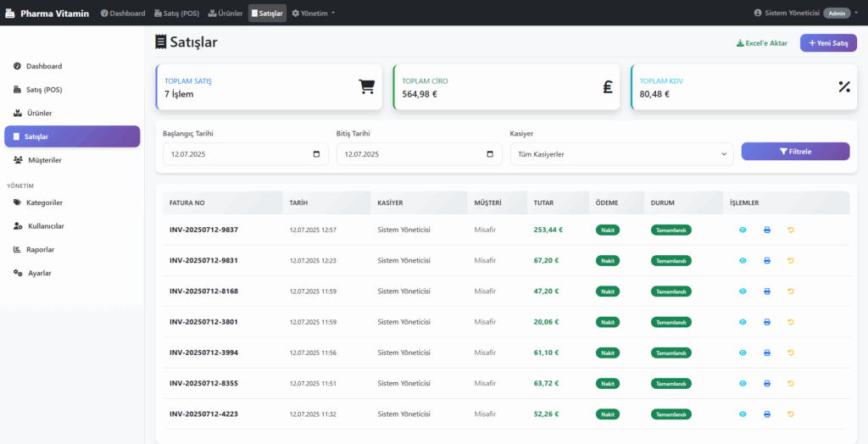Click the user avatar icon beside Sistem Yöneticisi
This screenshot has height=444, width=868.
click(x=758, y=14)
